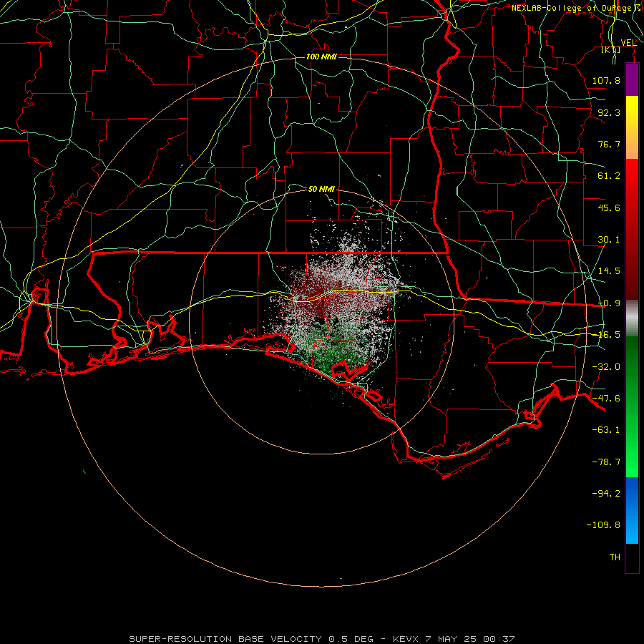Screen dimensions: 644x644
Task: Click the -94.2 velocity value label
Action: click(606, 493)
